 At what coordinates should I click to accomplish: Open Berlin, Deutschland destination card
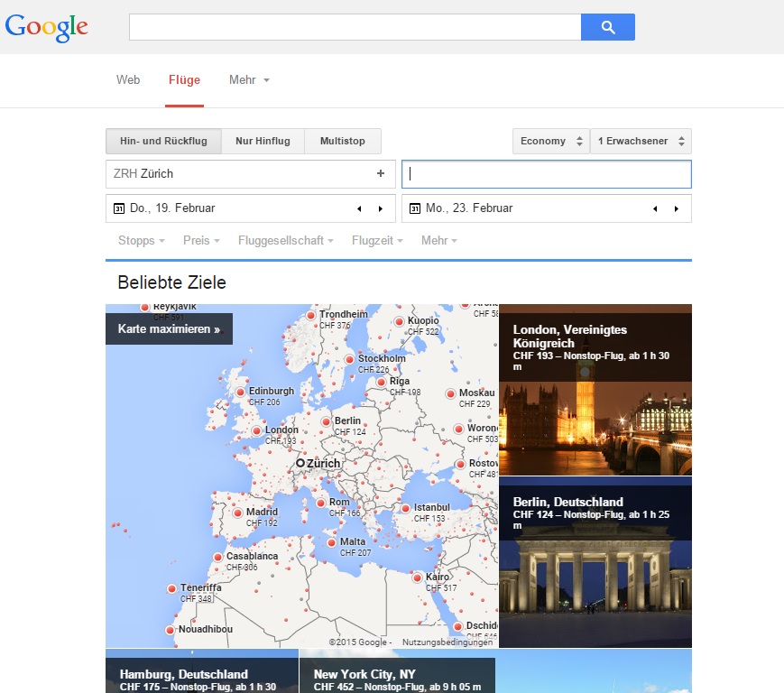pyautogui.click(x=595, y=562)
